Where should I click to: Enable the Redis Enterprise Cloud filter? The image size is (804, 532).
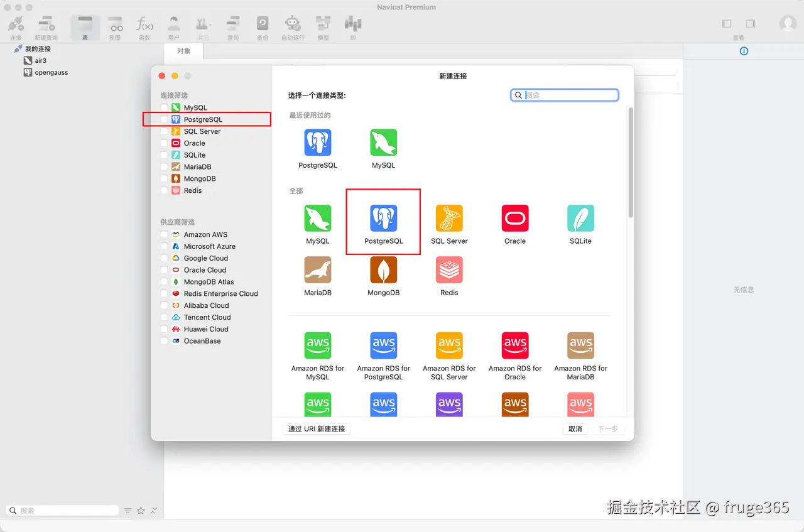point(165,293)
